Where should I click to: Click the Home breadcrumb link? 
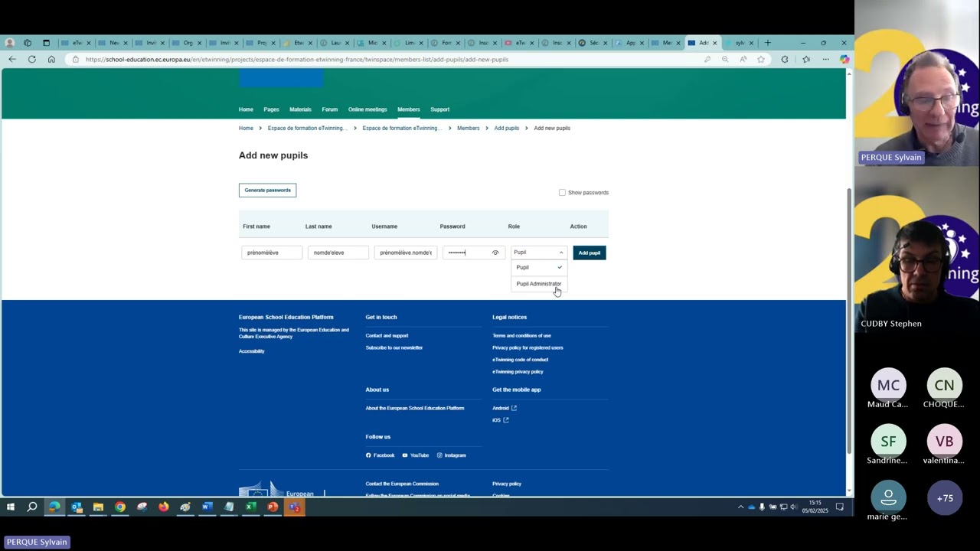point(246,128)
